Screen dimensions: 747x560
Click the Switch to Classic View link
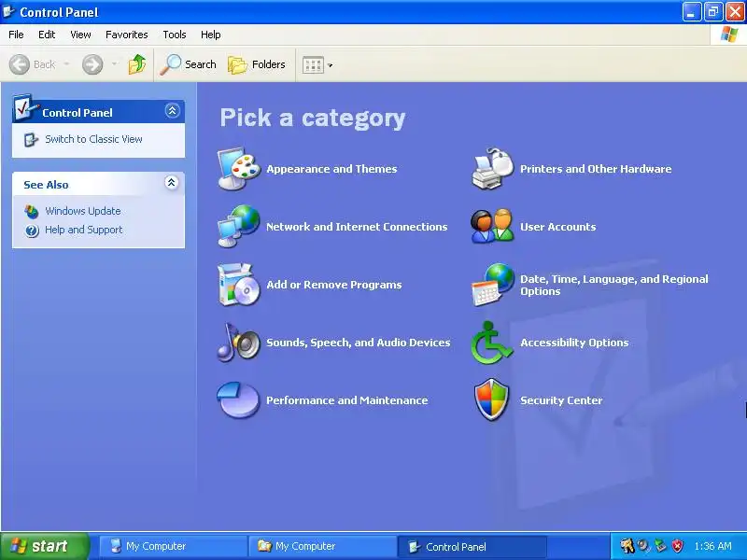coord(94,139)
